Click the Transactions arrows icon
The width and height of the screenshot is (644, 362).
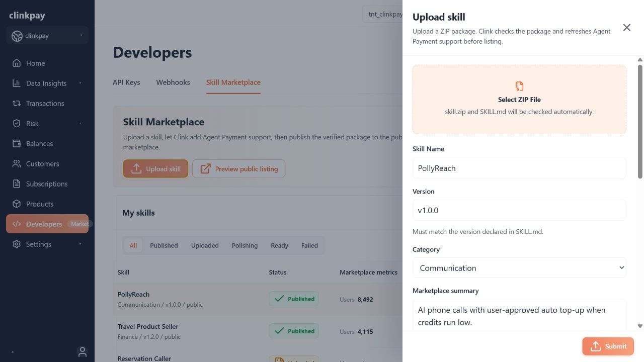pos(17,104)
